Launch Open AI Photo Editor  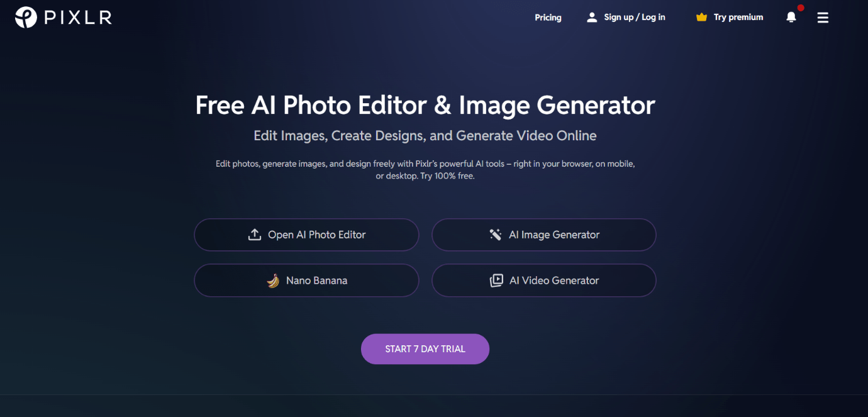(x=306, y=235)
